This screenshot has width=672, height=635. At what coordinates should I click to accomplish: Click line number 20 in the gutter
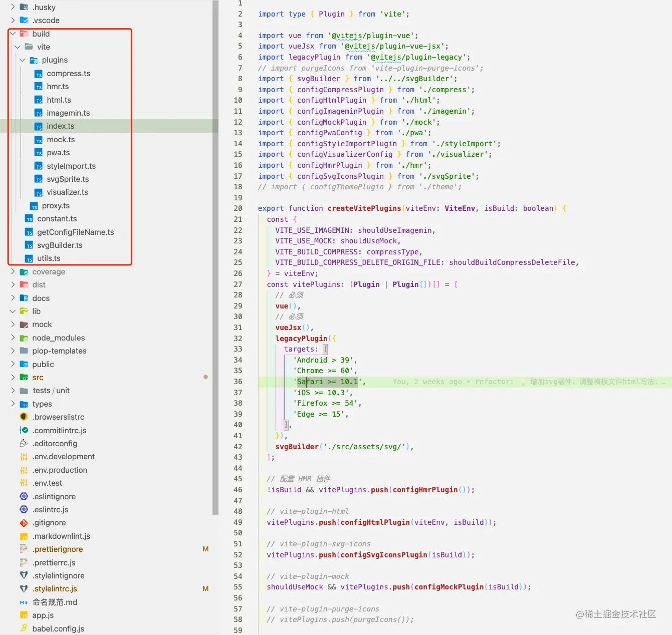point(238,208)
